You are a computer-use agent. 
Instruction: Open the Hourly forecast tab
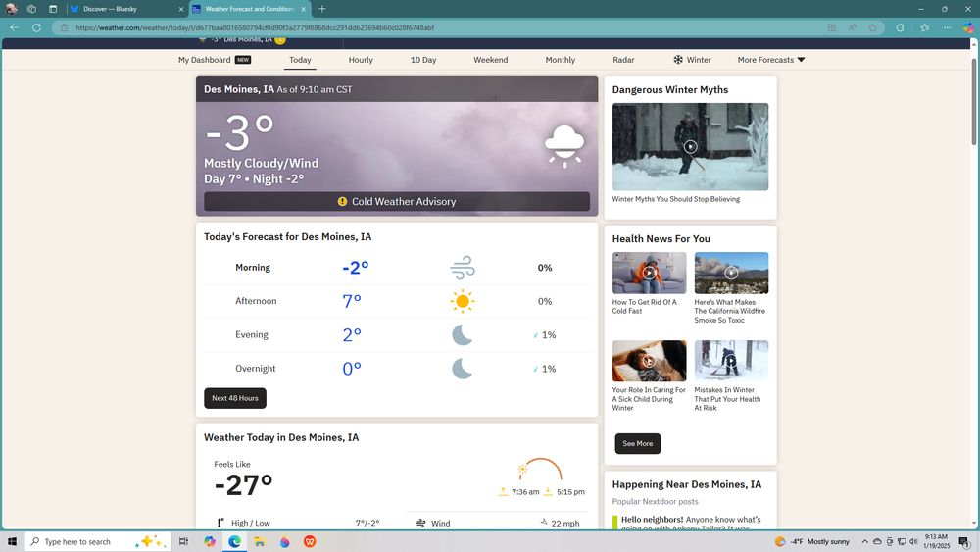(361, 60)
